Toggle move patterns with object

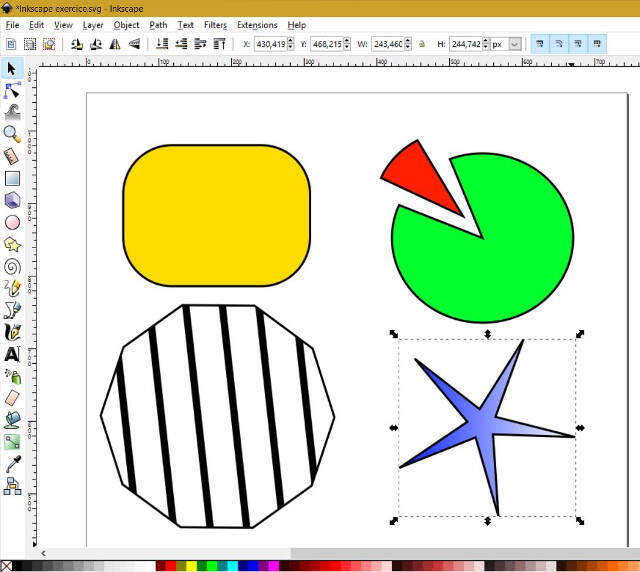click(x=597, y=43)
